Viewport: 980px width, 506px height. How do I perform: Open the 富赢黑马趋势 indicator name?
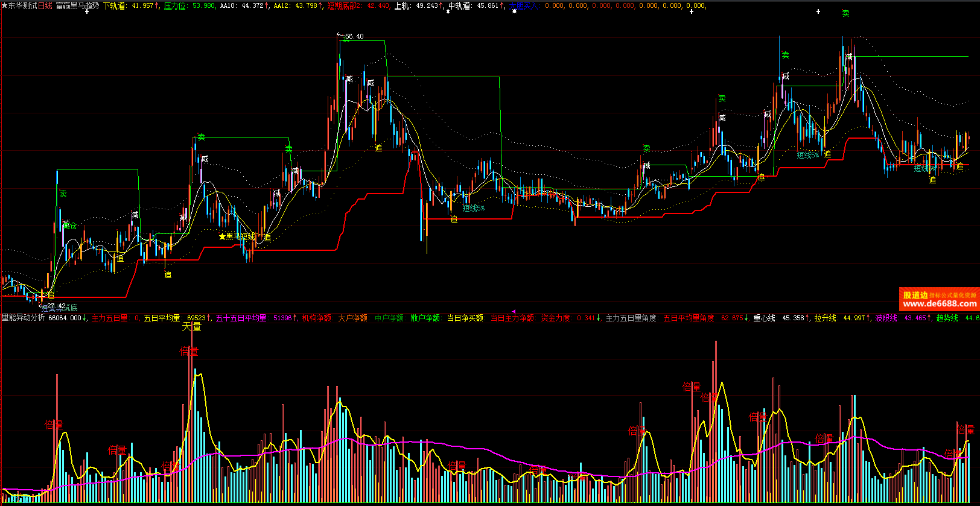(77, 5)
